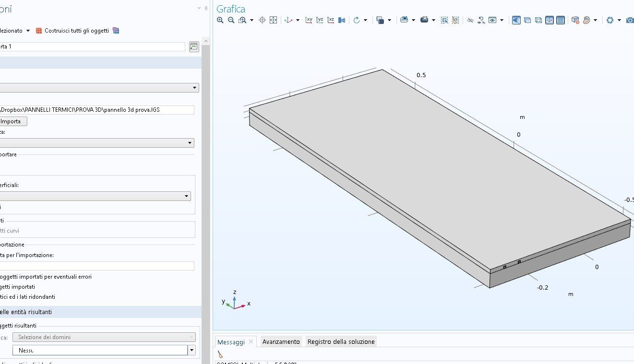The image size is (634, 364).
Task: Take a snapshot with the camera icon
Action: pyautogui.click(x=630, y=20)
